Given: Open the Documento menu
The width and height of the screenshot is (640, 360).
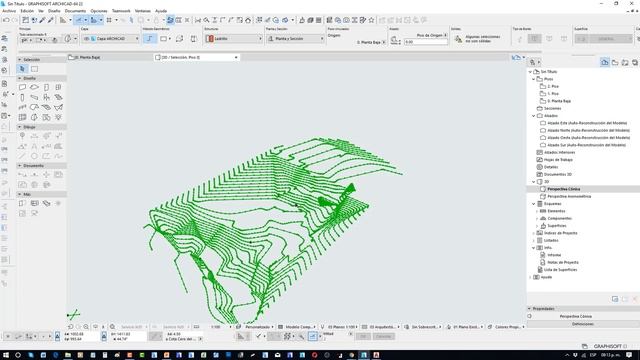Looking at the screenshot, I should click(76, 11).
